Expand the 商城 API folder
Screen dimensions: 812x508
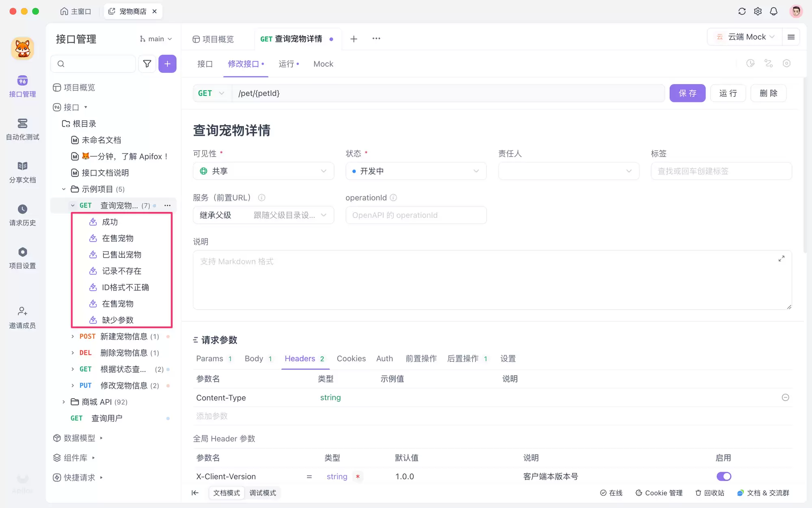coord(64,402)
